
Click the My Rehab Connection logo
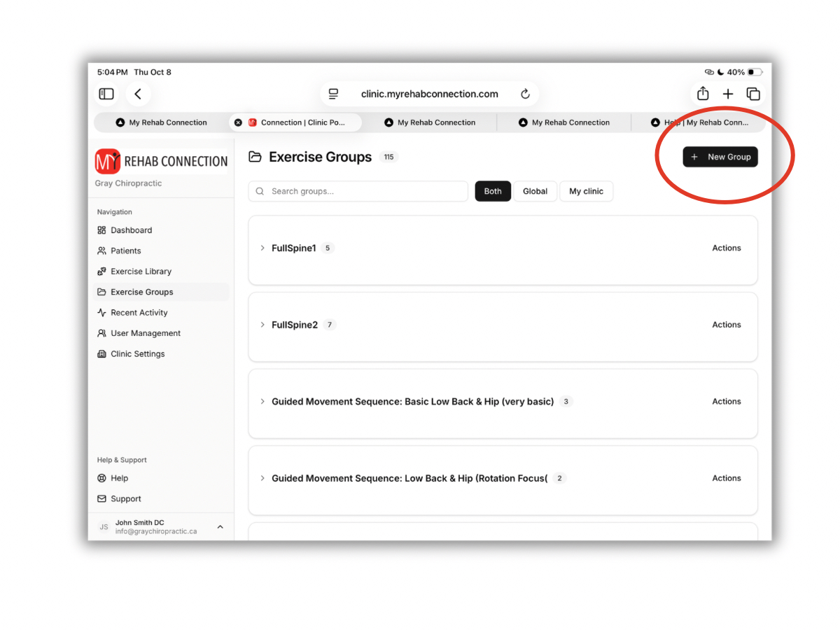162,162
